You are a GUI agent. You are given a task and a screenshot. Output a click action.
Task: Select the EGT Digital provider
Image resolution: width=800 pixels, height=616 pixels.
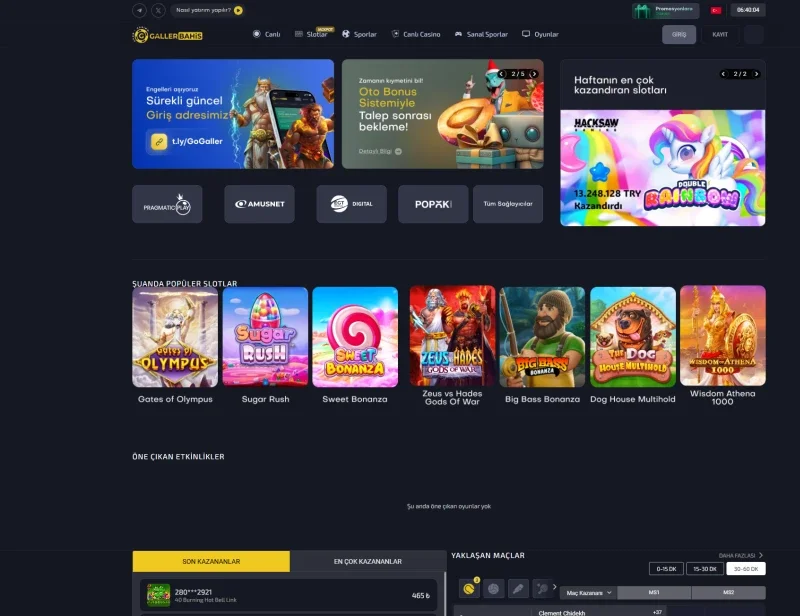click(352, 204)
